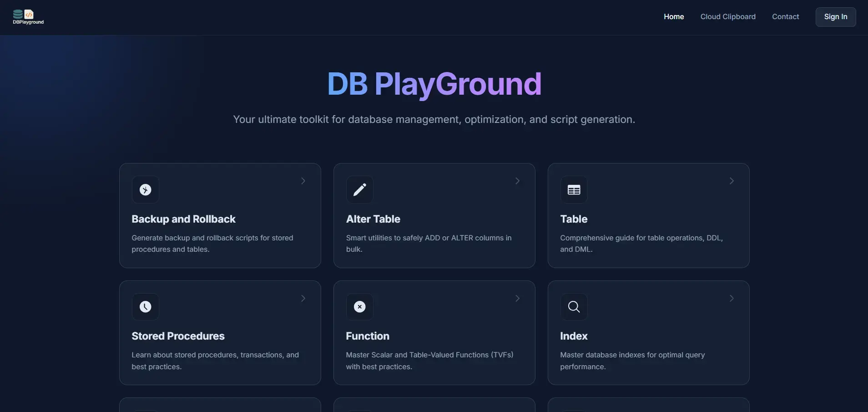
Task: Select the Index card title
Action: pos(574,336)
